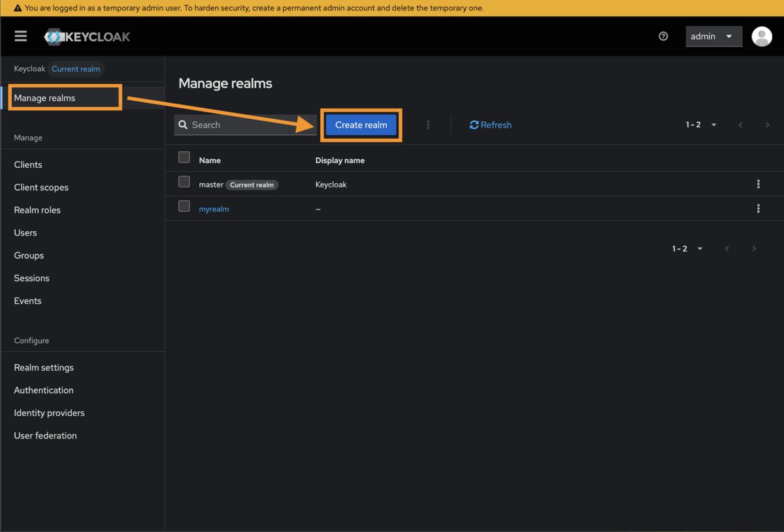Image resolution: width=784 pixels, height=532 pixels.
Task: Tick the select-all checkbox in table header
Action: point(184,157)
